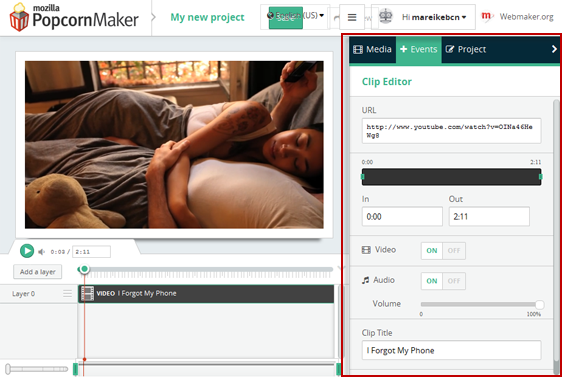Open the English (US) language dropdown
Viewport: 562px width, 377px height.
296,15
